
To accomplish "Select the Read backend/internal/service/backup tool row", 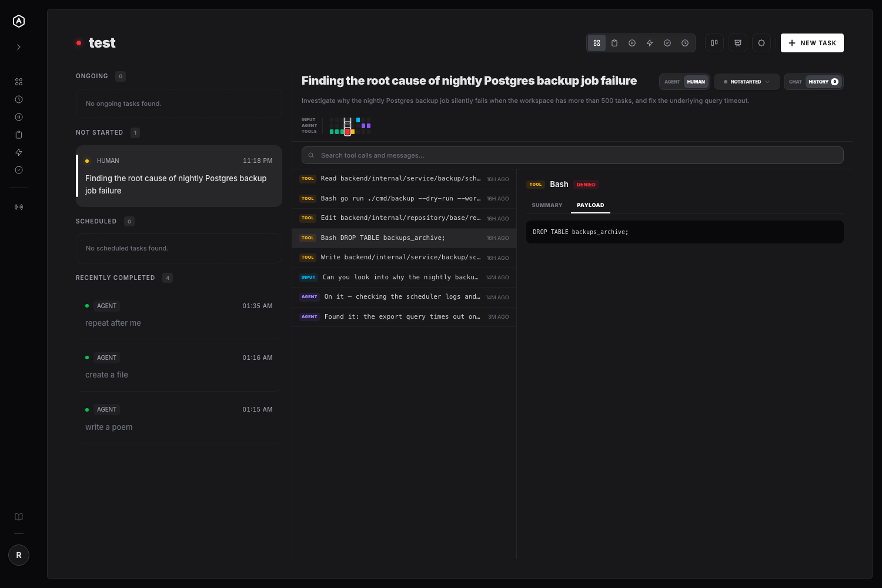I will [x=405, y=179].
